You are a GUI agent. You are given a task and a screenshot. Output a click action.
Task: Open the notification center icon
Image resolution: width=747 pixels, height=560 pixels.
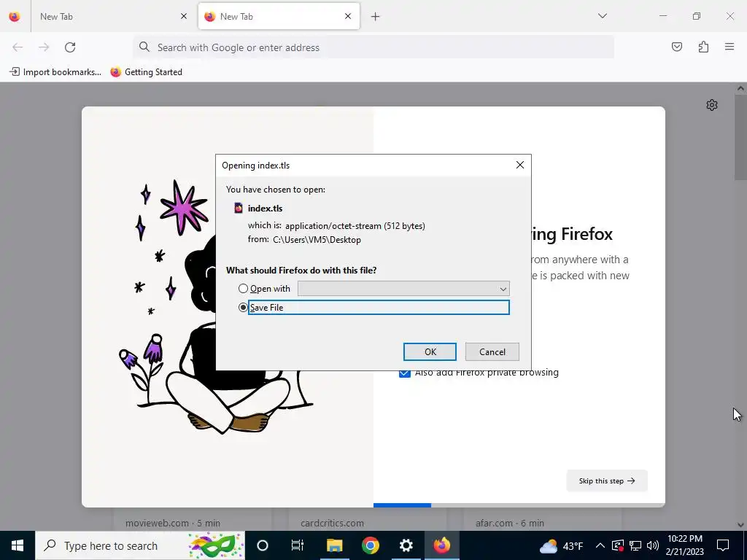[x=723, y=545]
